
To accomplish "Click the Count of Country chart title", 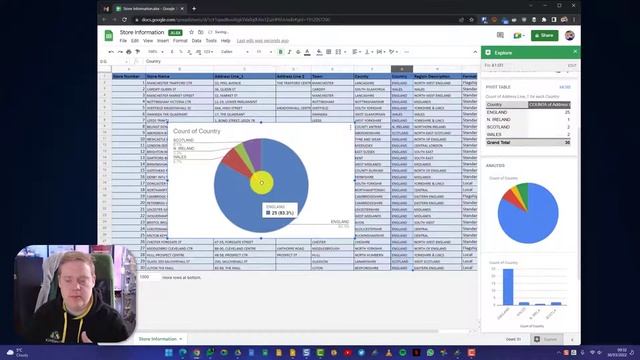I will click(x=197, y=131).
